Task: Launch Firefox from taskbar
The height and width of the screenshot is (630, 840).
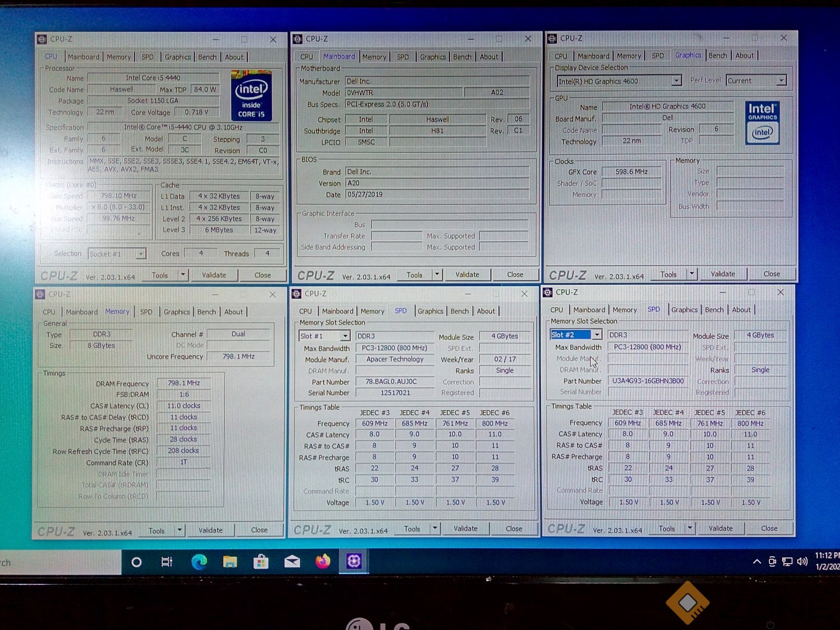Action: click(323, 562)
